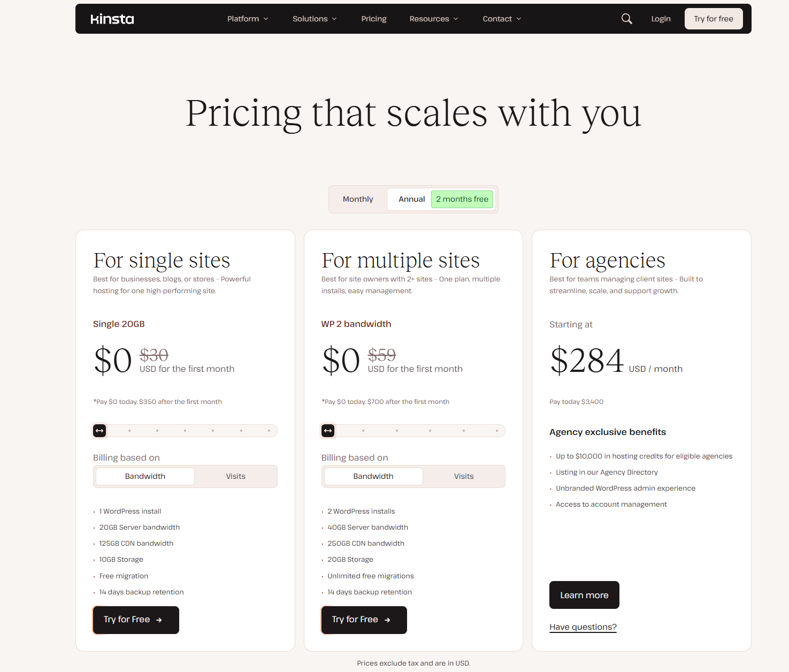789x672 pixels.
Task: Click last dot on single sites slider
Action: pos(269,431)
